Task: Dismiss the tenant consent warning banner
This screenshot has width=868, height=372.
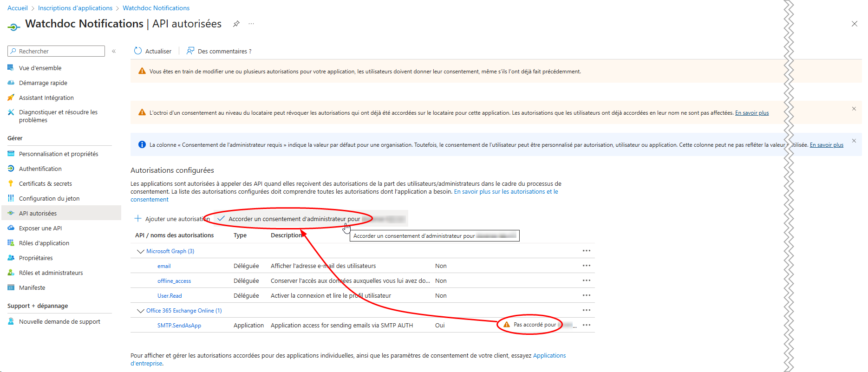Action: [x=854, y=109]
